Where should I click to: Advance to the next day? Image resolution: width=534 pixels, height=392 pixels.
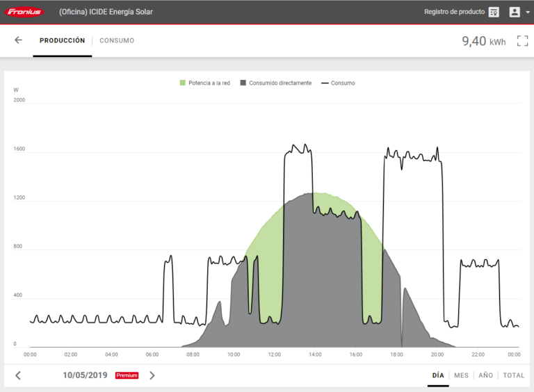pos(152,375)
